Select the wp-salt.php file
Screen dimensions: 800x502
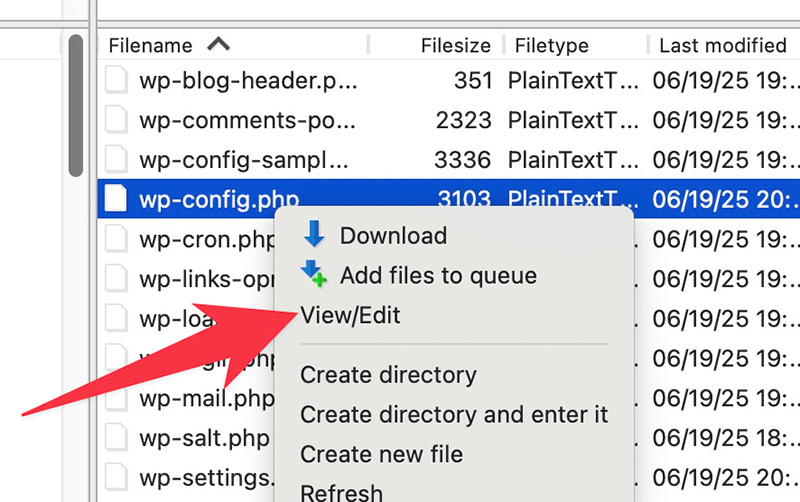tap(204, 438)
